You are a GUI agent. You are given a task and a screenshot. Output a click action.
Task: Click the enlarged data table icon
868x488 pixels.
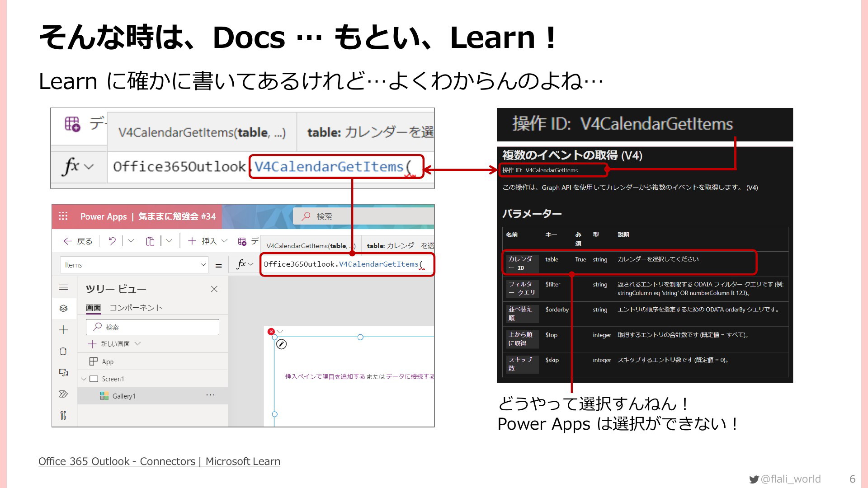pyautogui.click(x=72, y=123)
